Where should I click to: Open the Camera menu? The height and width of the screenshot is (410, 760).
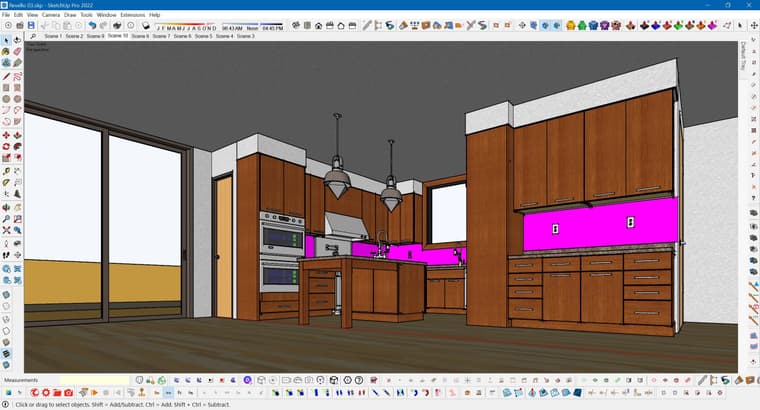[x=50, y=15]
